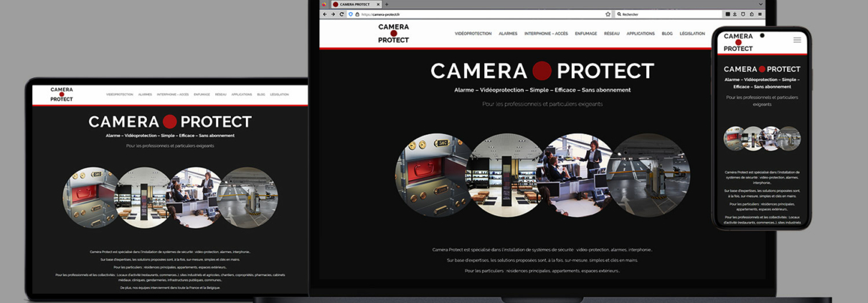Click the address bar showing camera-protect.fr
Screen dimensions: 868x303
coord(479,14)
